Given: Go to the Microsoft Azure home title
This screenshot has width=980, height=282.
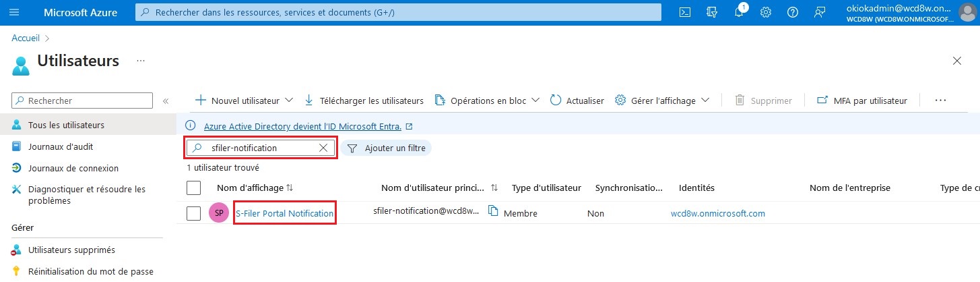Looking at the screenshot, I should (x=80, y=12).
